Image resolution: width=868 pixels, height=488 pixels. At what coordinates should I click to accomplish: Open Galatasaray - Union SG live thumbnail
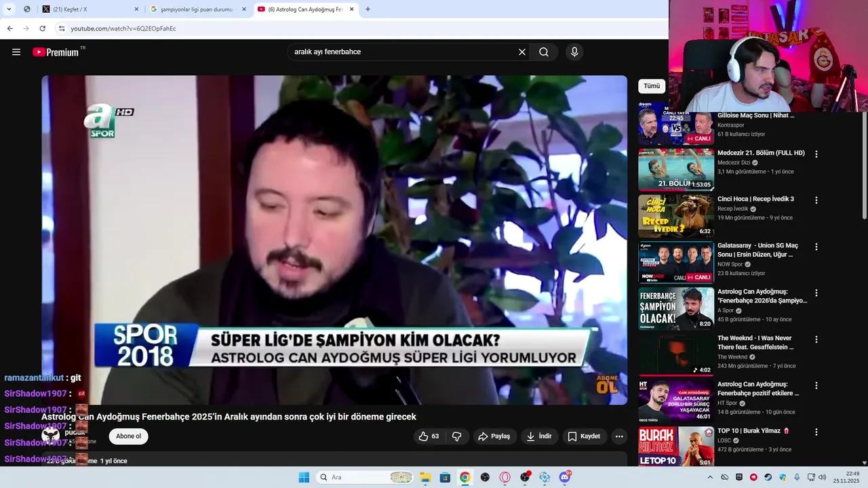pos(676,262)
